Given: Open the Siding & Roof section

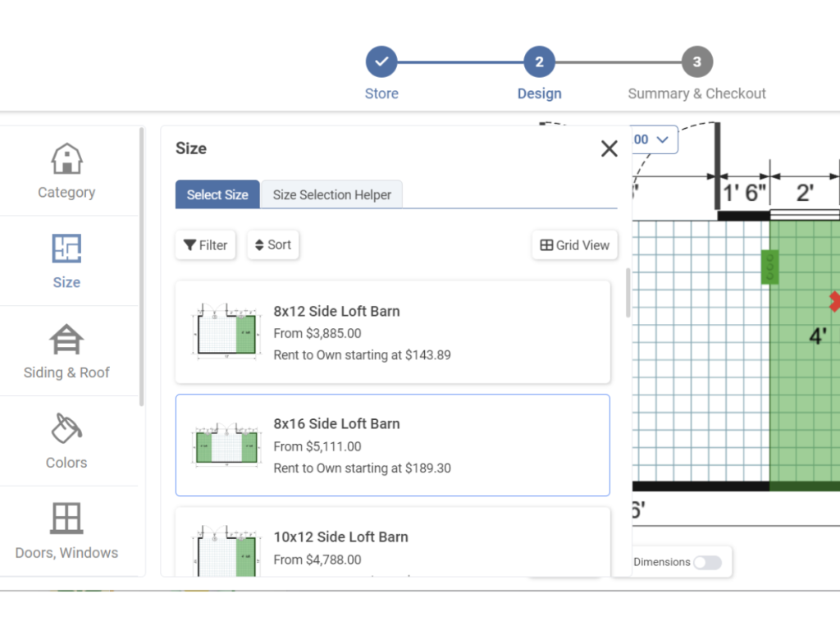Looking at the screenshot, I should 66,351.
